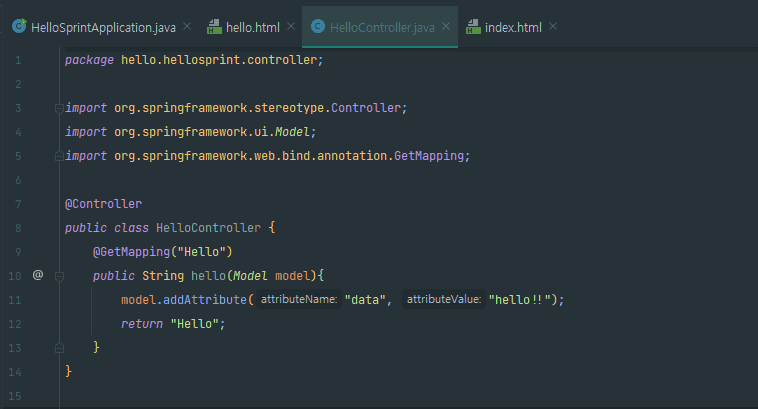Click the attributeName parameter hint
The width and height of the screenshot is (758, 409).
click(299, 299)
